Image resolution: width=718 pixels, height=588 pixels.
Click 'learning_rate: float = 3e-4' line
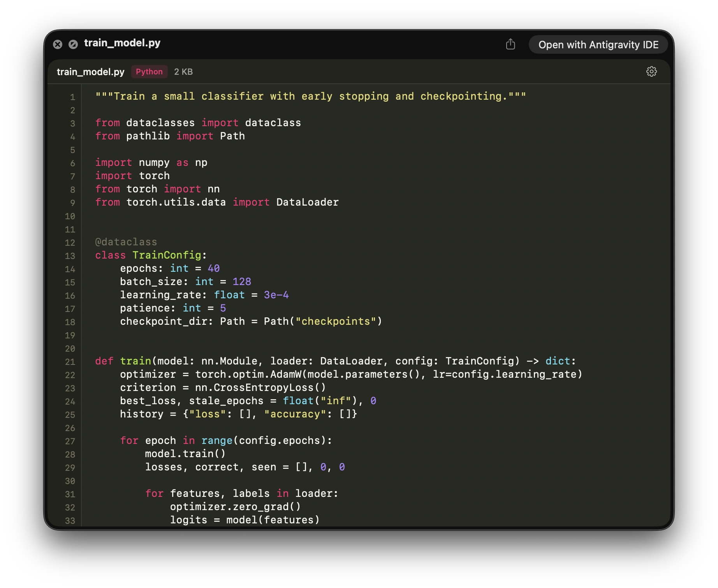click(204, 295)
